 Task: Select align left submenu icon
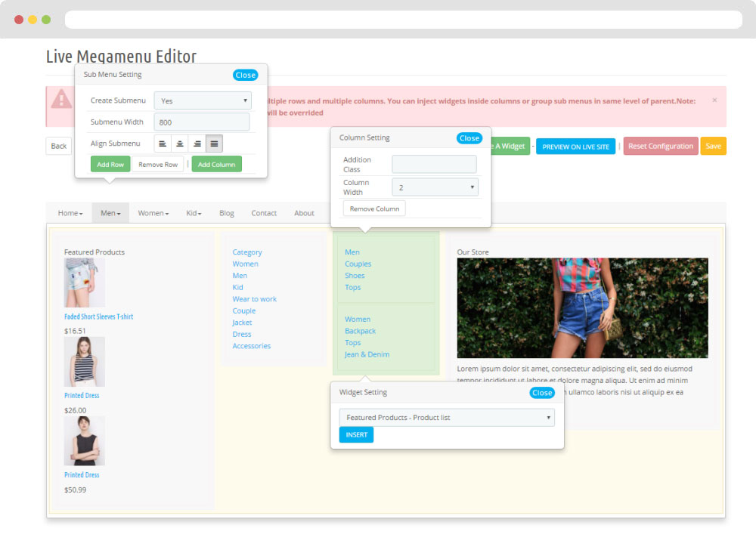point(163,144)
